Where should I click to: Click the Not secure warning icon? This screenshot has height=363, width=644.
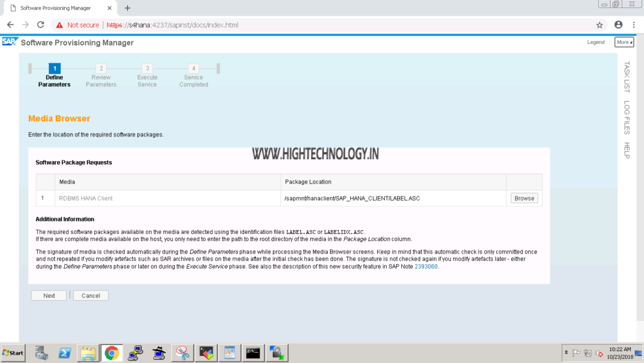(x=60, y=25)
